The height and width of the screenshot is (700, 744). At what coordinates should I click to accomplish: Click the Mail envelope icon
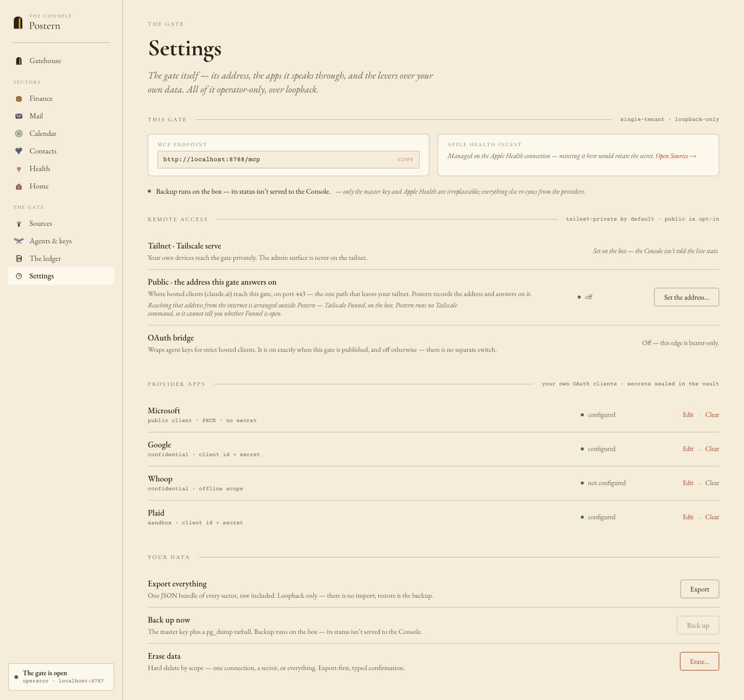tap(19, 116)
